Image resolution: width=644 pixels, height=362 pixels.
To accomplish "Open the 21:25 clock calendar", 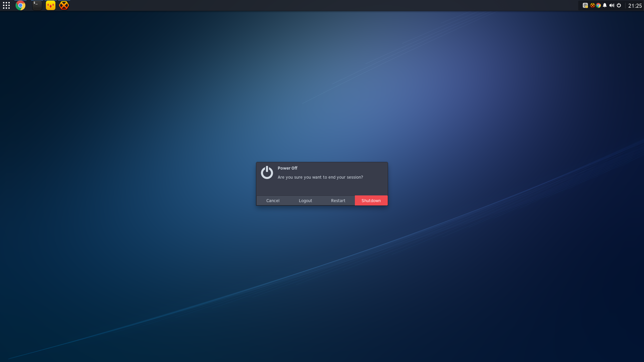I will point(635,6).
